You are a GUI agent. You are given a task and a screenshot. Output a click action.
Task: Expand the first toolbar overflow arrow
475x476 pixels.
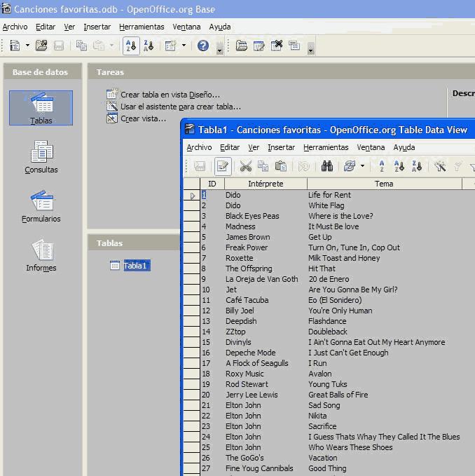click(x=220, y=49)
